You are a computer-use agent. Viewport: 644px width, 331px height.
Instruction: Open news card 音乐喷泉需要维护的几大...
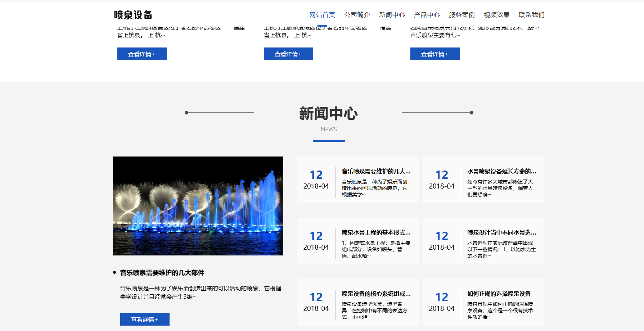coord(376,172)
